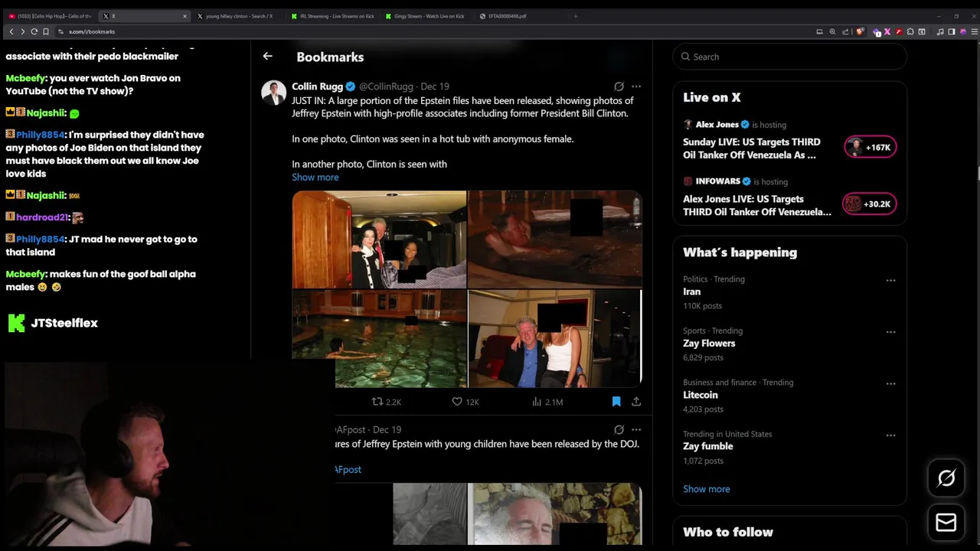This screenshot has height=551, width=980.
Task: Like the Collin Rugg tweet
Action: 465,402
